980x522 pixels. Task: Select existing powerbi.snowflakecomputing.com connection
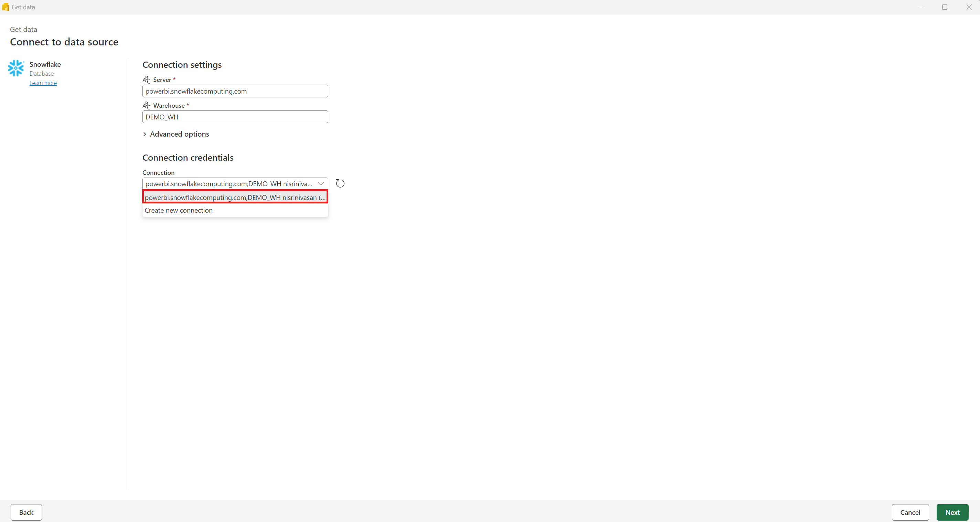click(235, 197)
